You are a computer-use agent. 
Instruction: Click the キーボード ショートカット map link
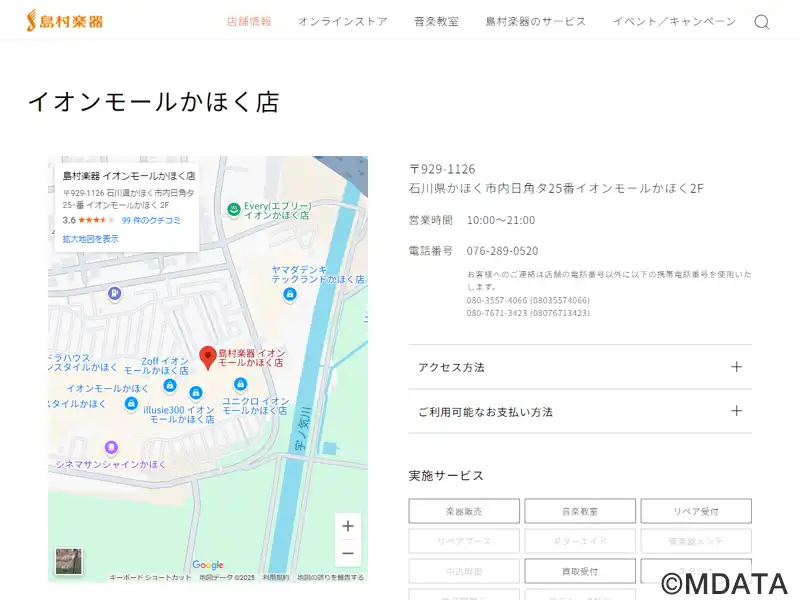[150, 578]
